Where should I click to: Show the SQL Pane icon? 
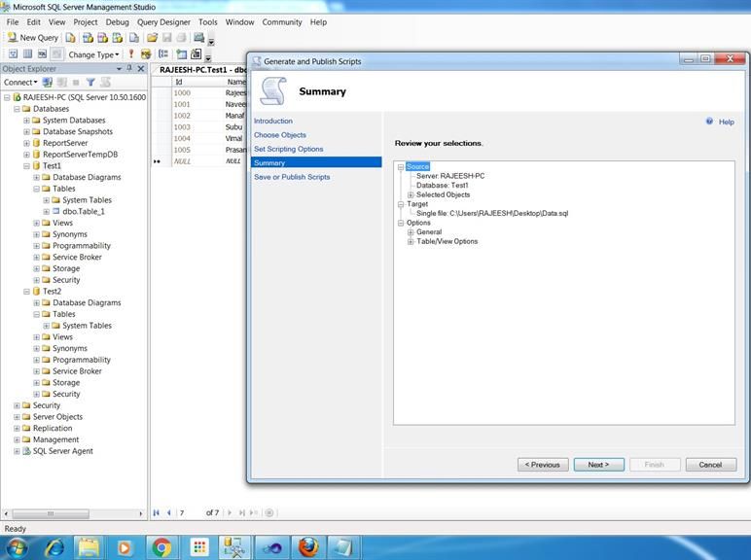(x=42, y=54)
